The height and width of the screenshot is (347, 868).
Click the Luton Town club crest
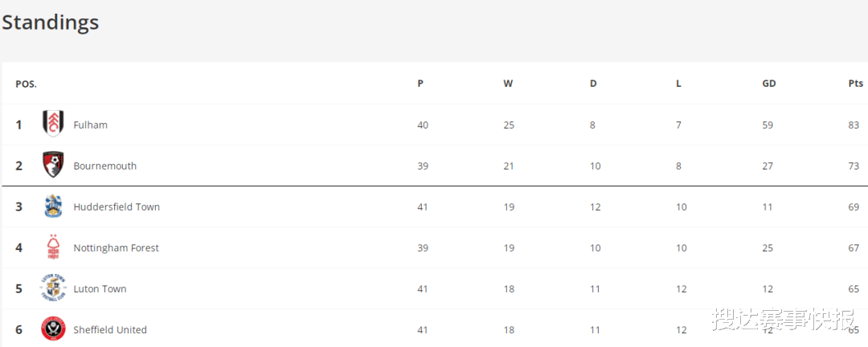pyautogui.click(x=53, y=288)
